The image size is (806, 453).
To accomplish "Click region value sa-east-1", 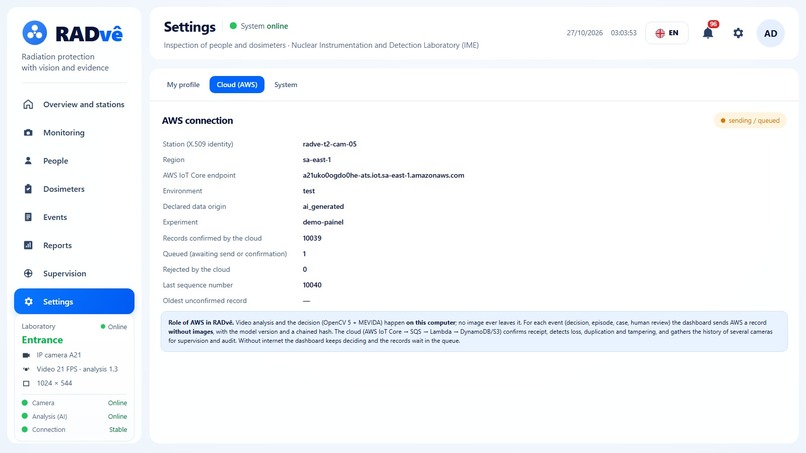I will click(317, 160).
